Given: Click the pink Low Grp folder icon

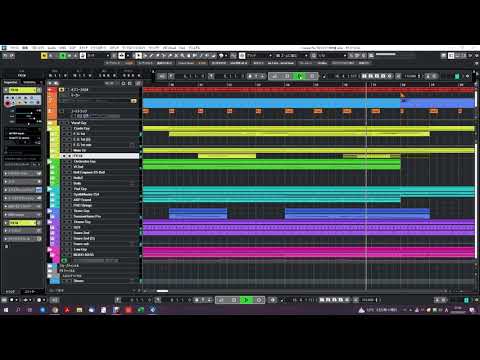Looking at the screenshot, I should click(x=50, y=249).
